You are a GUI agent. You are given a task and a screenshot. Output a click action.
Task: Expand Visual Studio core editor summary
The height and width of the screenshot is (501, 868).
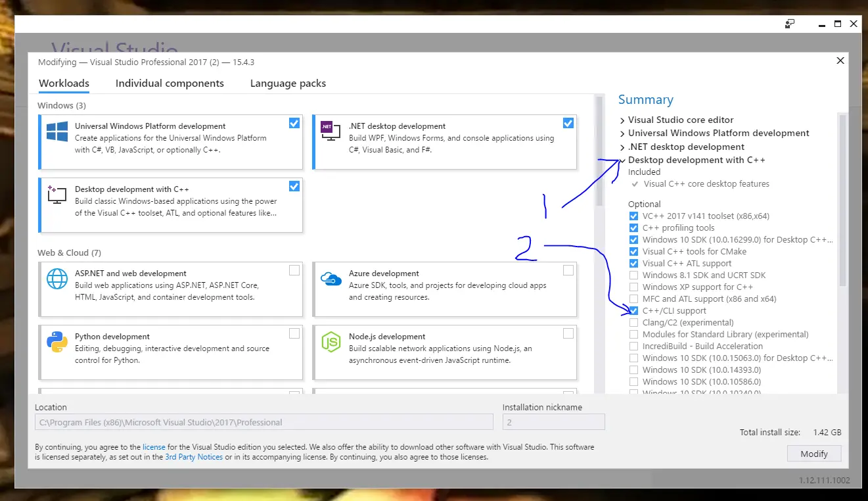pos(622,120)
